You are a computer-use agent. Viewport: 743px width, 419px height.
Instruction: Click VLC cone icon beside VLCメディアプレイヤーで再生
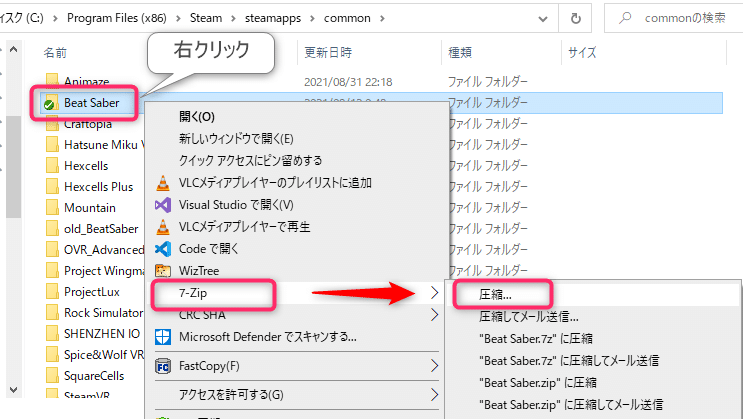(x=163, y=227)
